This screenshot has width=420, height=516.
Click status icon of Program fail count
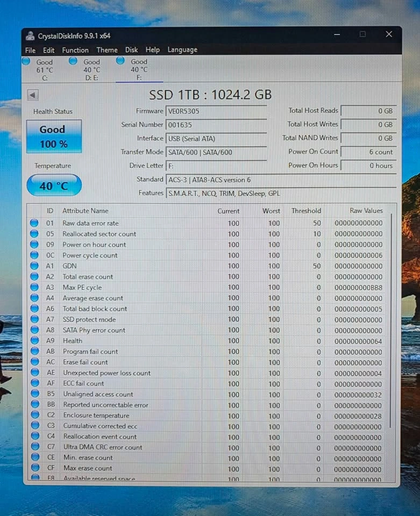34,351
